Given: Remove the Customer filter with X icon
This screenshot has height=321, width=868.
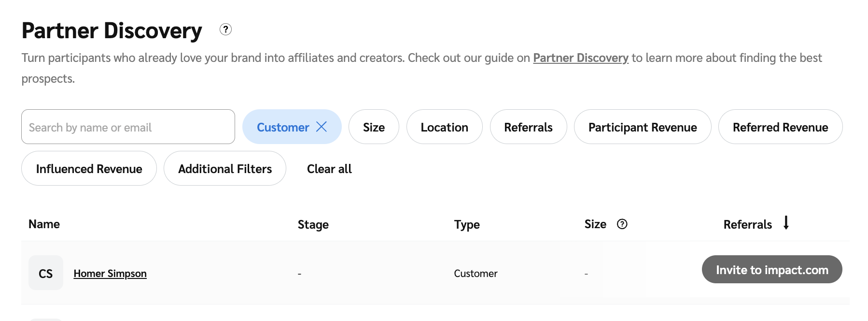Looking at the screenshot, I should [322, 127].
